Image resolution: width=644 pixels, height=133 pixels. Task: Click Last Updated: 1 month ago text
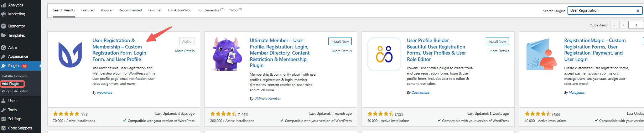tap(330, 114)
